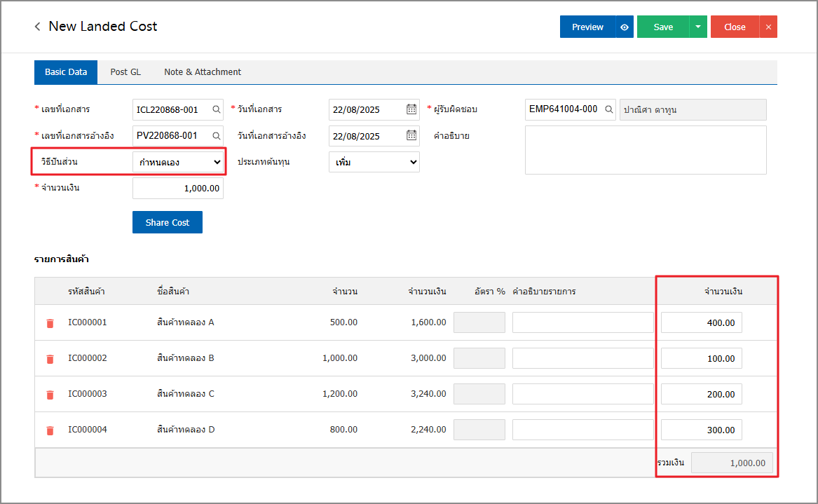Open the Note & Attachment tab

pyautogui.click(x=203, y=72)
